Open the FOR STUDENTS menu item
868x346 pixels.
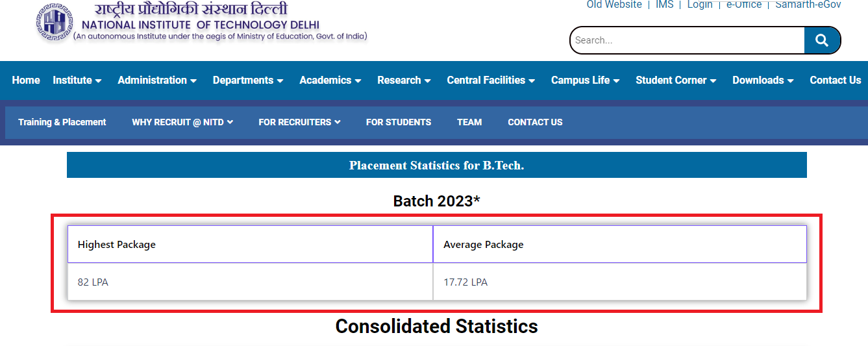[x=399, y=122]
